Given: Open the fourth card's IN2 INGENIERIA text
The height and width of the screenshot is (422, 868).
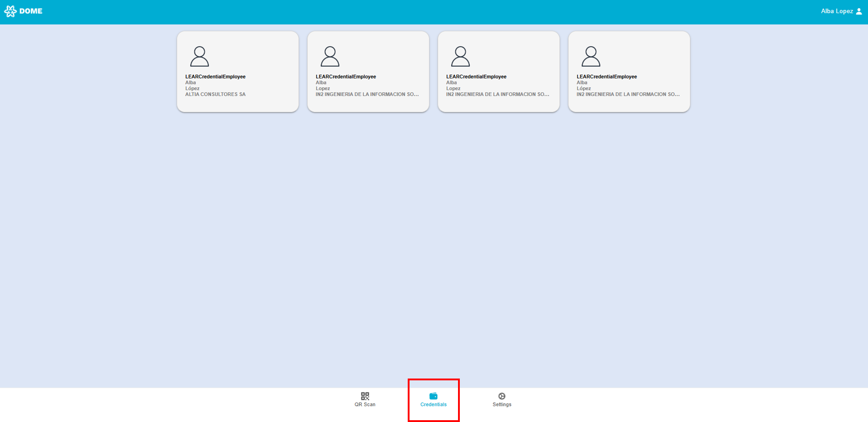Looking at the screenshot, I should point(627,94).
